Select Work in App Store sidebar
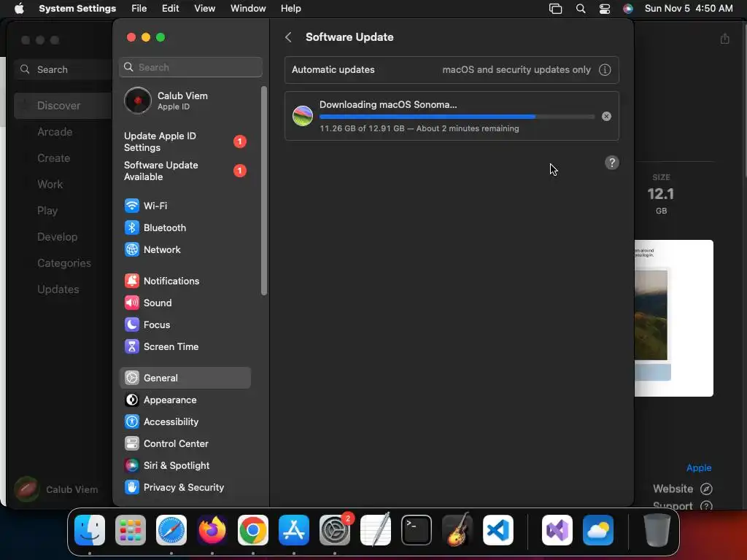This screenshot has width=747, height=560. (50, 184)
